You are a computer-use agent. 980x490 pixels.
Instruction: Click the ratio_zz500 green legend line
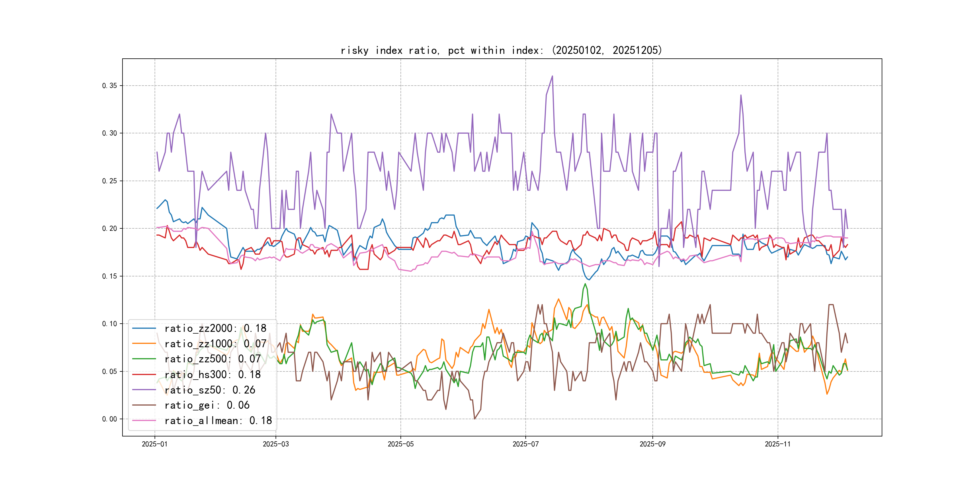(x=144, y=359)
